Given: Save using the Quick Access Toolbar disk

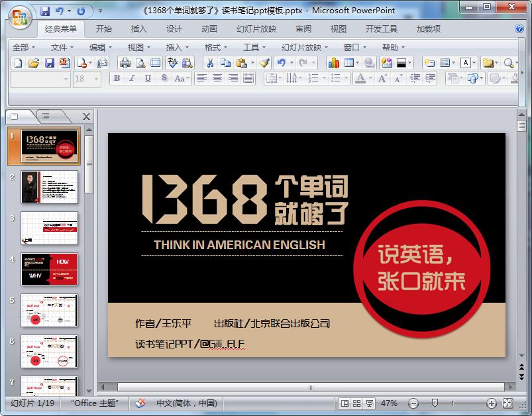Looking at the screenshot, I should pos(45,11).
